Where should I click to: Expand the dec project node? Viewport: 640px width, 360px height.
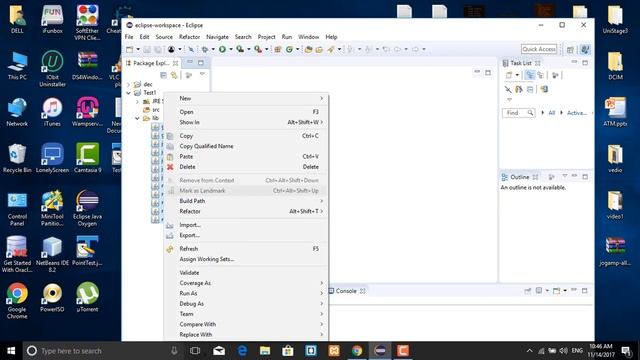(x=129, y=84)
